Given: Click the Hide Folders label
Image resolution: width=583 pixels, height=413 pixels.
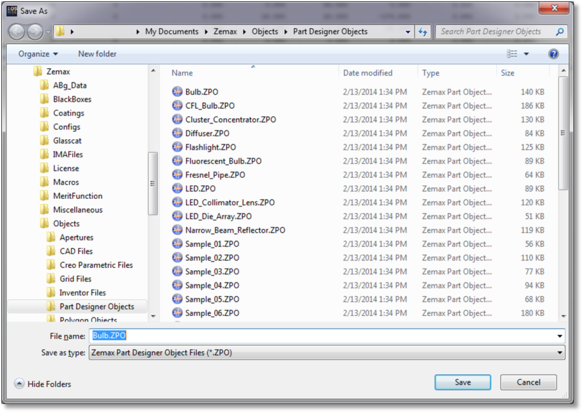Looking at the screenshot, I should click(49, 384).
